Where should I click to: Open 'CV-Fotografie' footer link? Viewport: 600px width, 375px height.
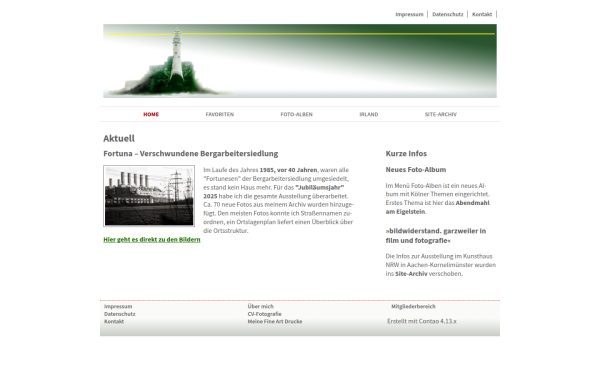(x=264, y=314)
